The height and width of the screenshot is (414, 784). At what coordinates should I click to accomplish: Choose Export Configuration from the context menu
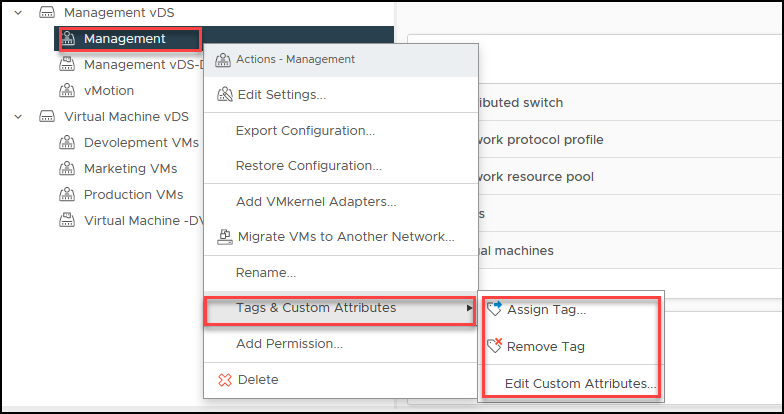coord(305,130)
